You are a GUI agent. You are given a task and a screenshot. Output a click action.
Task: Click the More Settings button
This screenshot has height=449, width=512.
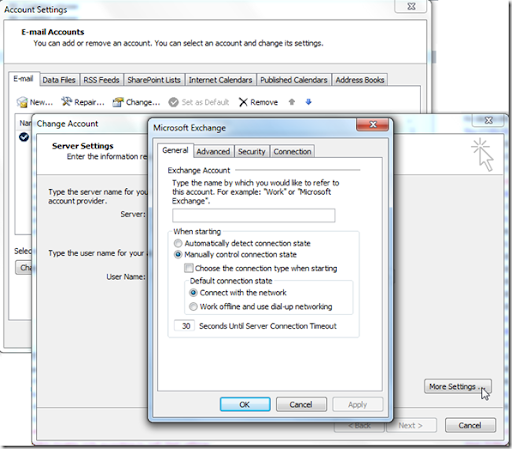457,386
